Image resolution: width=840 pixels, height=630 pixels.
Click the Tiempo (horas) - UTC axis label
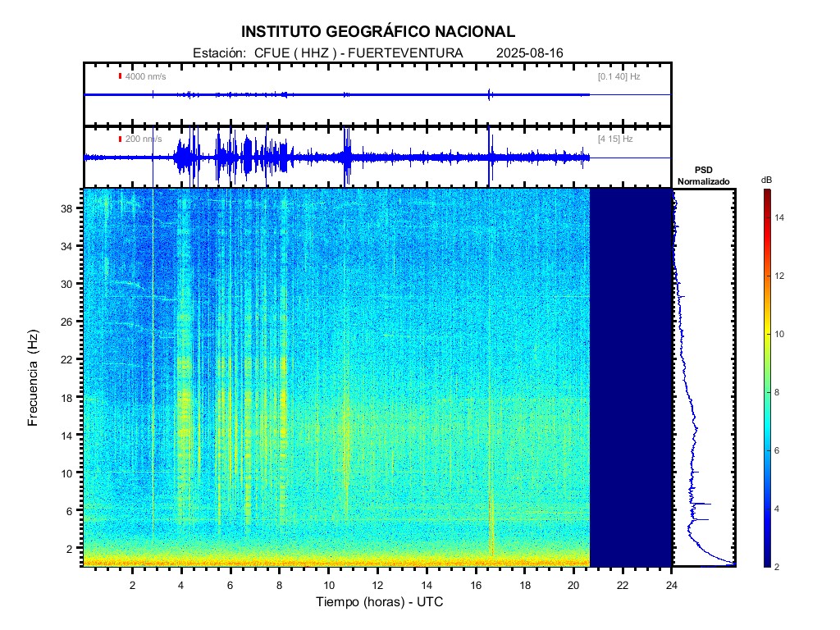[379, 601]
